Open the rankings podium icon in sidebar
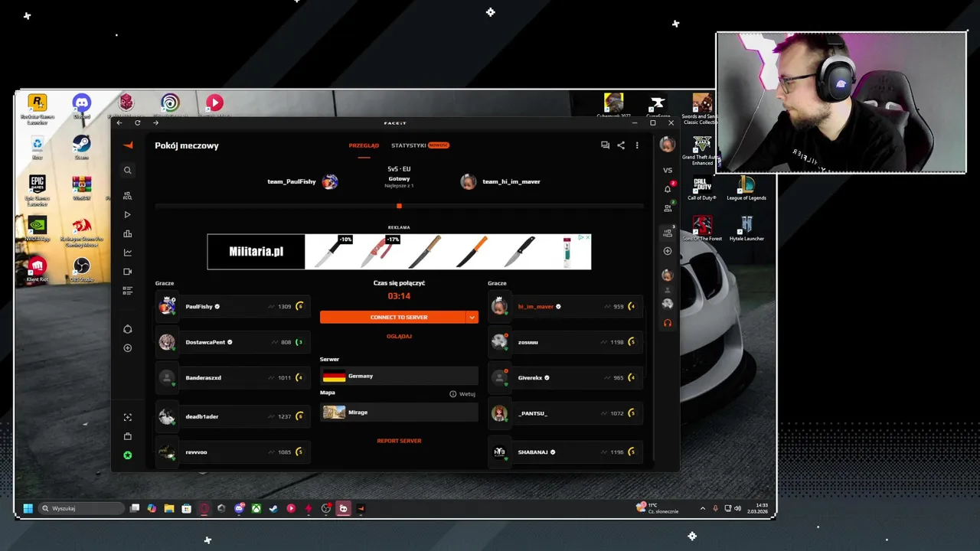 [x=128, y=234]
